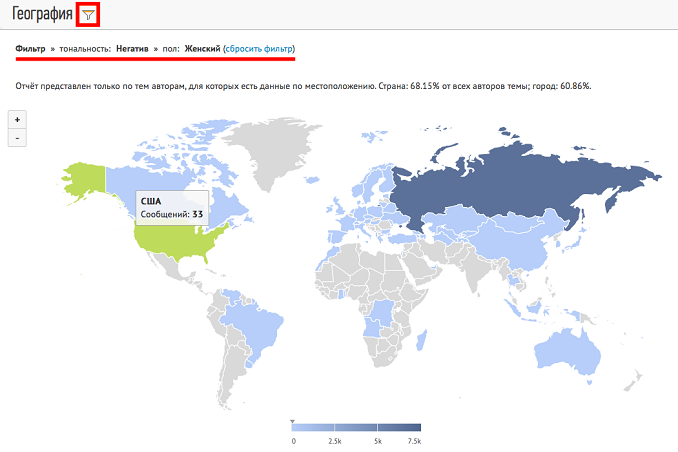678x452 pixels.
Task: Click the small triangle marker above the legend
Action: click(x=292, y=421)
